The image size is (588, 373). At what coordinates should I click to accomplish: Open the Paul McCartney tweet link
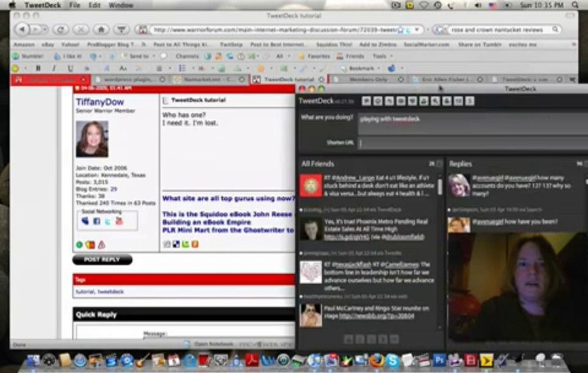pos(377,316)
